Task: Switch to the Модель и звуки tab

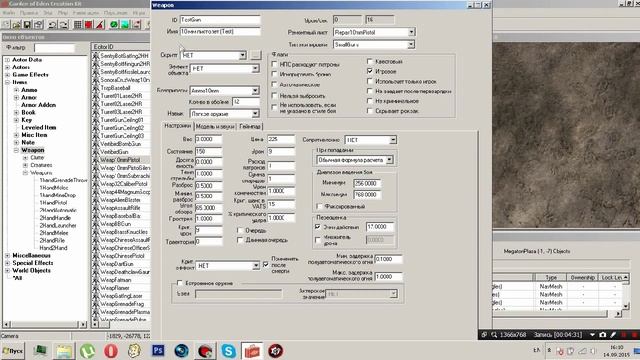Action: click(x=215, y=127)
